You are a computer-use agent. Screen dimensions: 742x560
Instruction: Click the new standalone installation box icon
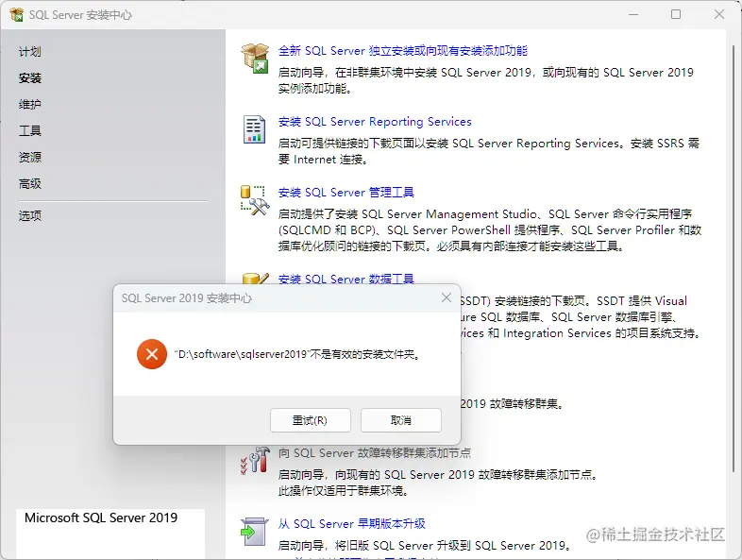255,59
